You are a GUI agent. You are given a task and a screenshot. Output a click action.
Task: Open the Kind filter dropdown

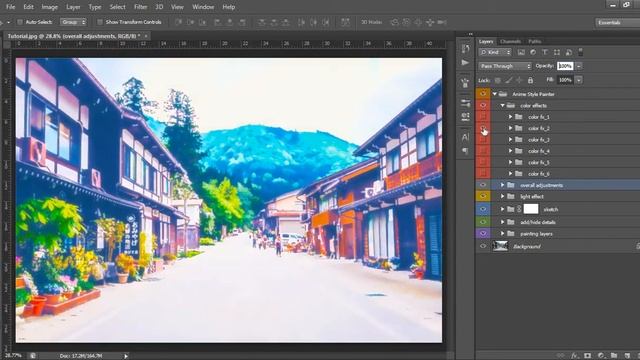click(495, 52)
